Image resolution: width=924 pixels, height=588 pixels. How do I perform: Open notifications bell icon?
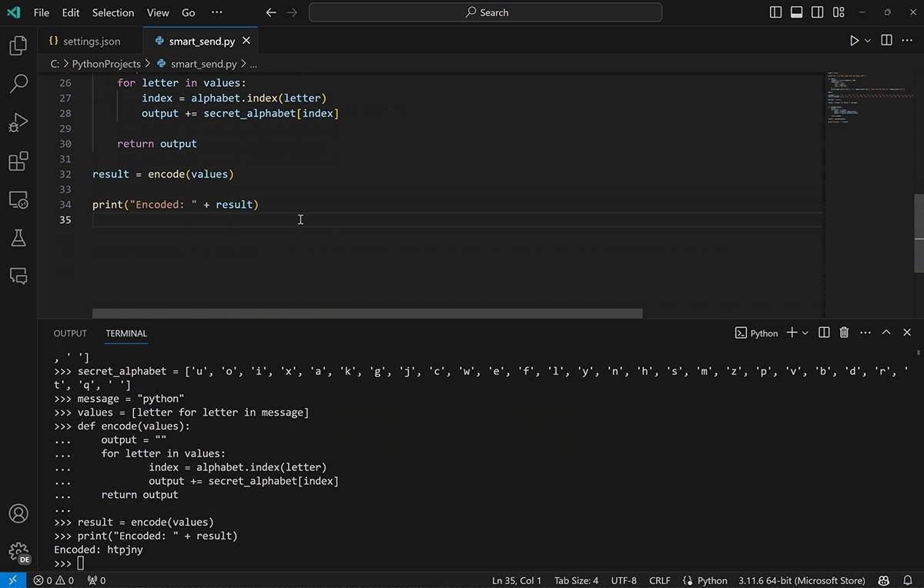tap(908, 580)
